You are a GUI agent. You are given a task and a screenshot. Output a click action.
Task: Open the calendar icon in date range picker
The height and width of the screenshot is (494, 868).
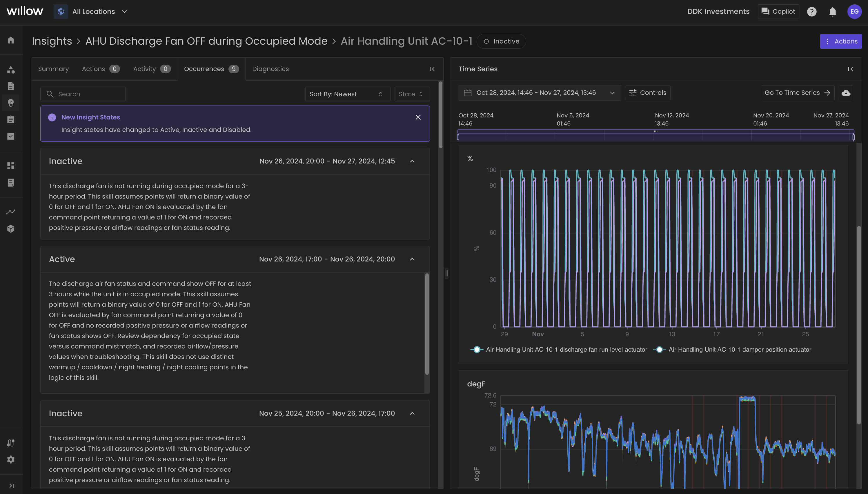click(x=467, y=93)
